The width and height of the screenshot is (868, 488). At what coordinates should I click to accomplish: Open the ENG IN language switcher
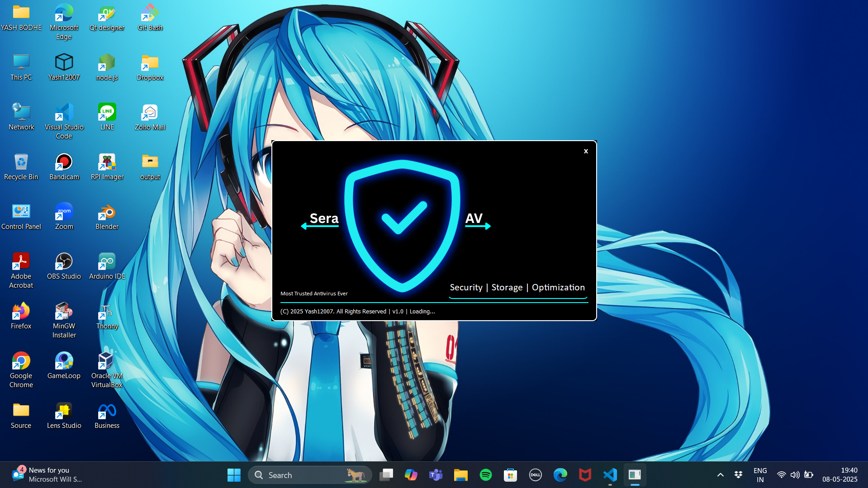pyautogui.click(x=760, y=475)
